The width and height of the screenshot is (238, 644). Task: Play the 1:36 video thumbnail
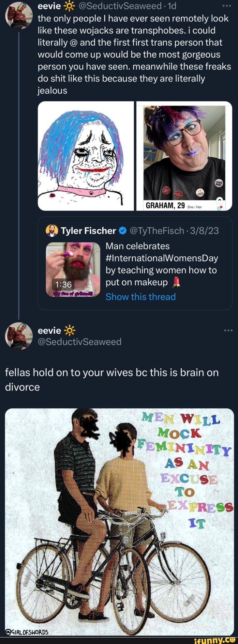[x=73, y=269]
